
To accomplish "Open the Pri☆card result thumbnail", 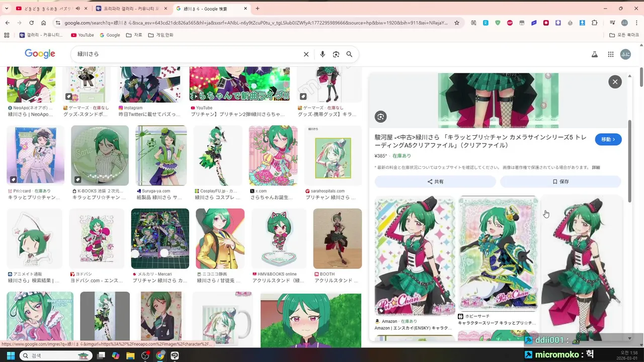I will 35,156.
